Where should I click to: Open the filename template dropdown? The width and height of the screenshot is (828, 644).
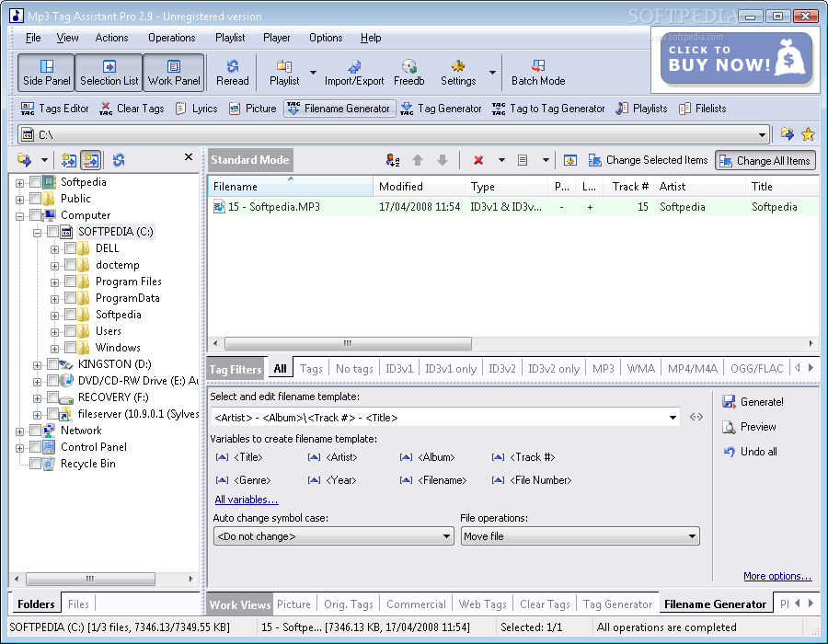pyautogui.click(x=673, y=418)
